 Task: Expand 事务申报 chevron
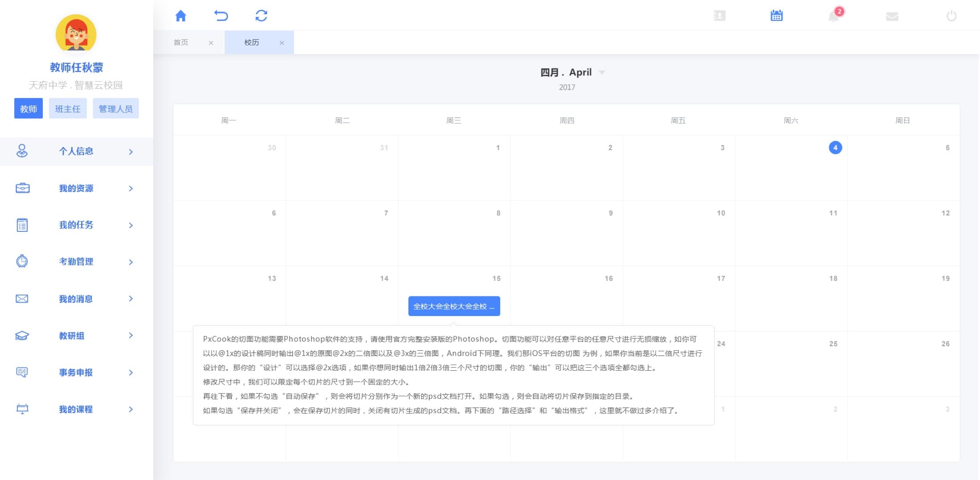[131, 372]
